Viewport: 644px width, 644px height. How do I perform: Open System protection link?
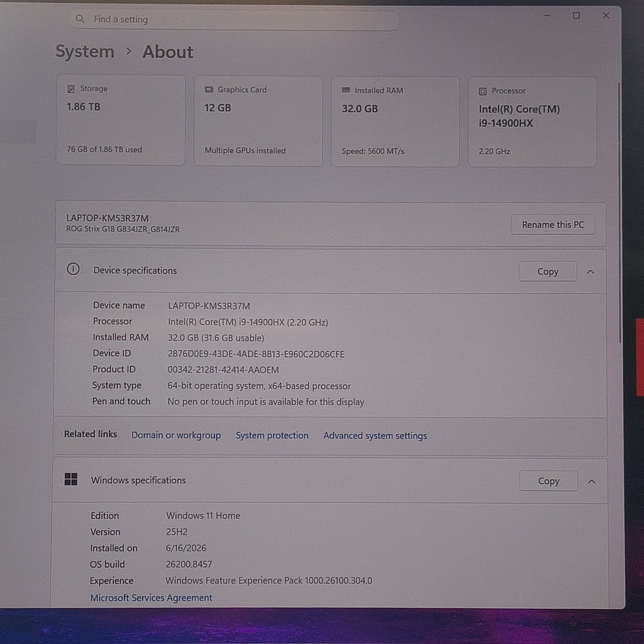click(272, 435)
